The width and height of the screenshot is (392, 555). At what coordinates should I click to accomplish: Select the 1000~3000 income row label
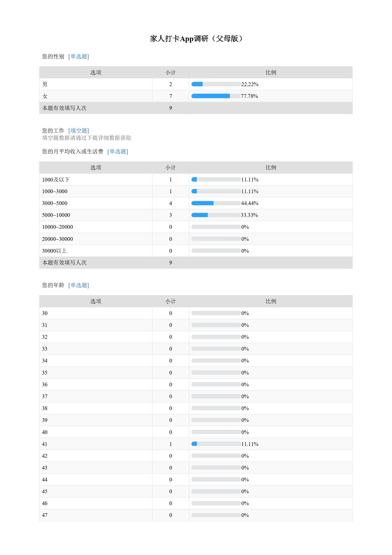(55, 191)
